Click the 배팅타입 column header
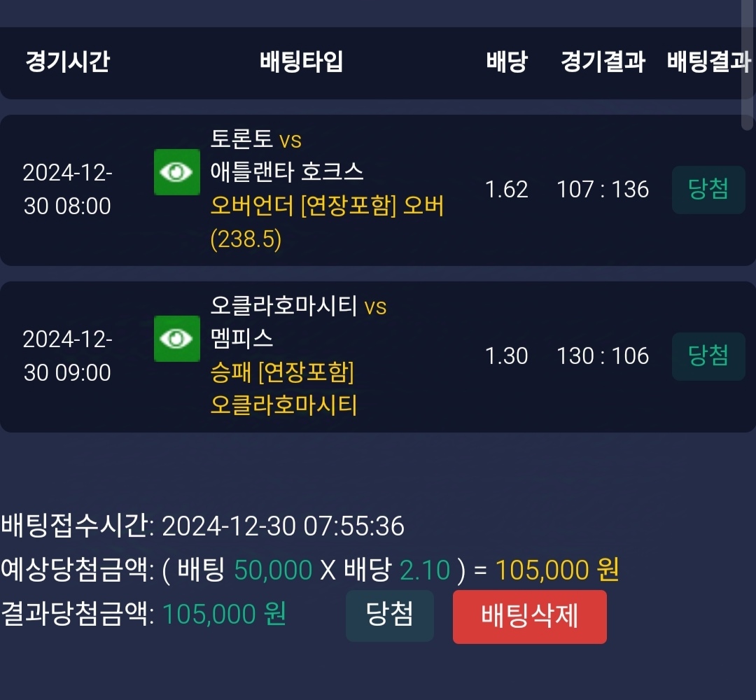Image resolution: width=756 pixels, height=700 pixels. pyautogui.click(x=301, y=62)
